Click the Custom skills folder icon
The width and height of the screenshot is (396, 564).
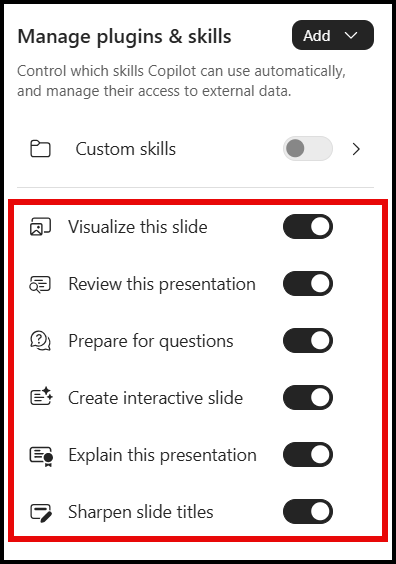40,149
